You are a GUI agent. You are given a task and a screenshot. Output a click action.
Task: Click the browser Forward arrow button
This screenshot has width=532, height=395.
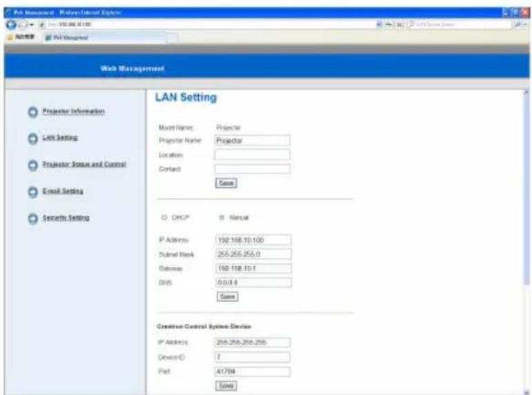point(22,25)
